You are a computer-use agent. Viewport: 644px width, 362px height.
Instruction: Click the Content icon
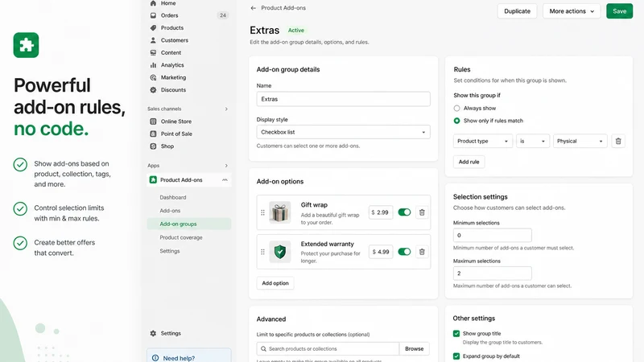click(x=153, y=52)
